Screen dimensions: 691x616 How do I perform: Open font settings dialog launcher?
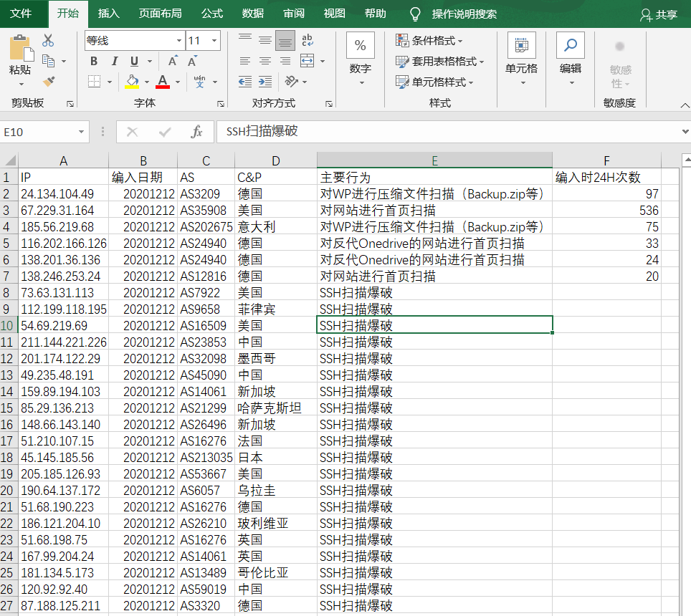(220, 104)
